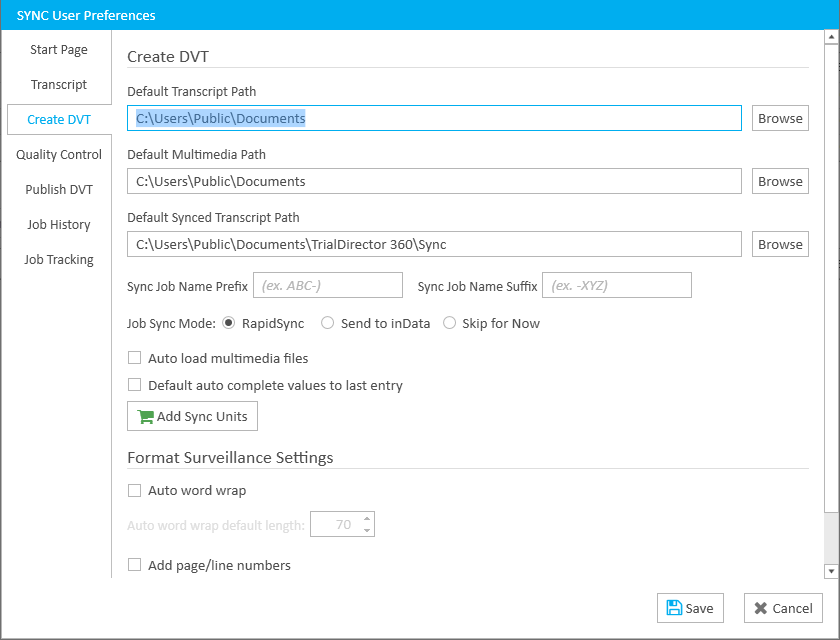Viewport: 840px width, 640px height.
Task: Toggle Auto word wrap checkbox
Action: coord(134,490)
